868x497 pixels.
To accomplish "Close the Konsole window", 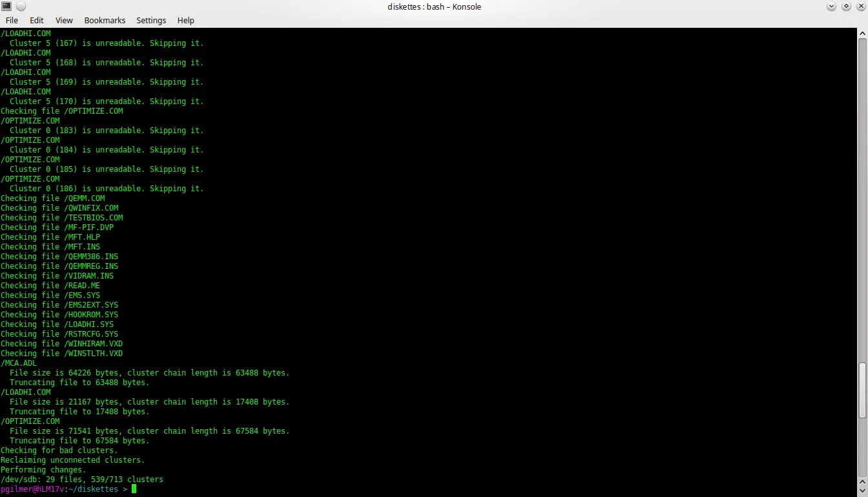I will pos(860,6).
